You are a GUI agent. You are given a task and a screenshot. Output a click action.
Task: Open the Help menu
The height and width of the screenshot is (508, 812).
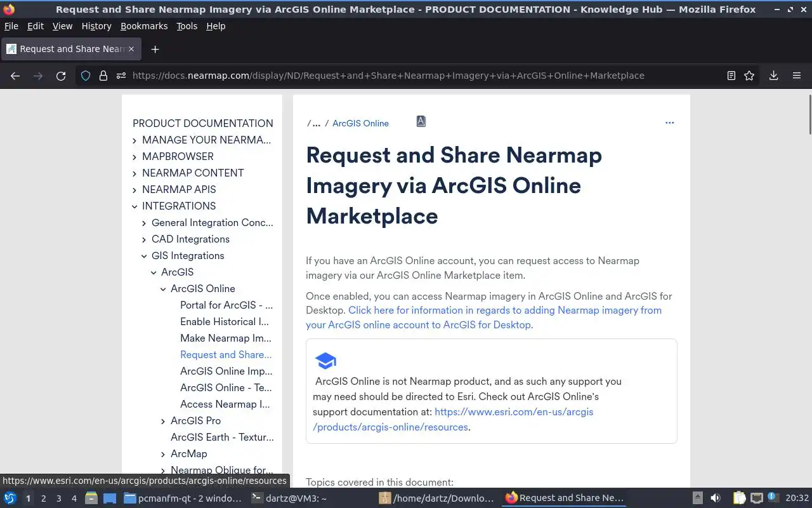[216, 26]
